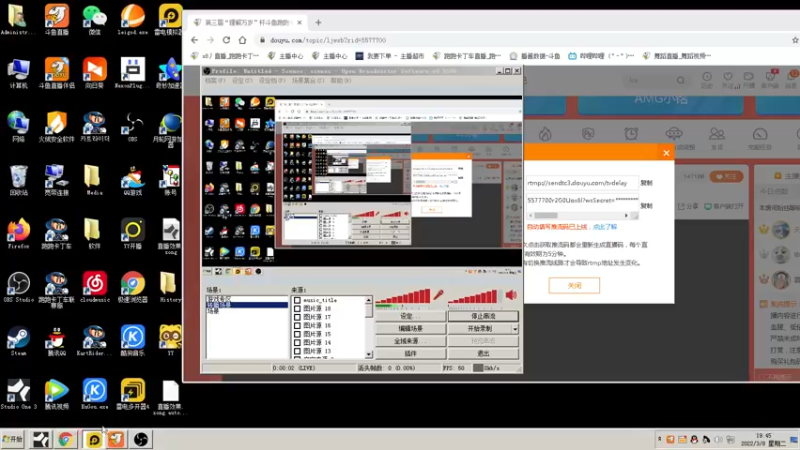Toggle the 图片源 14 source checkbox

297,342
